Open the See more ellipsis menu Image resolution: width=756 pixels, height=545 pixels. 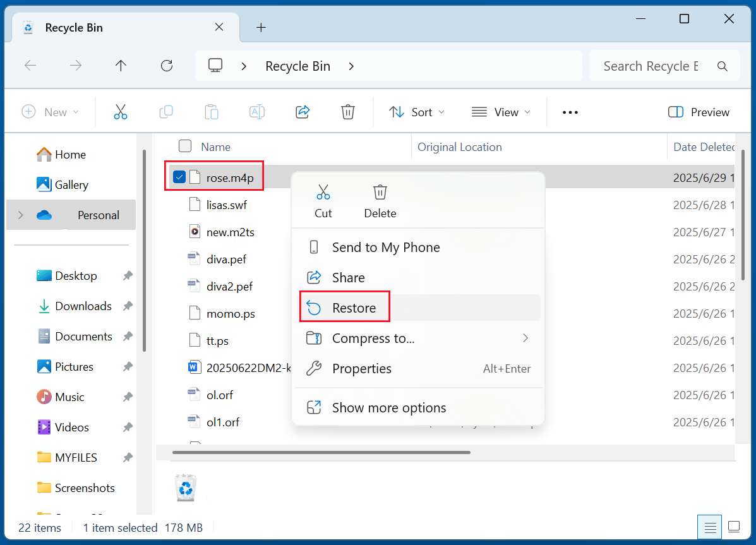point(570,112)
